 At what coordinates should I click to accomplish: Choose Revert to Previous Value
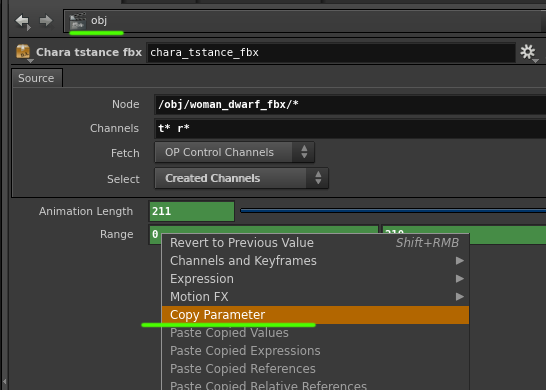click(x=315, y=243)
